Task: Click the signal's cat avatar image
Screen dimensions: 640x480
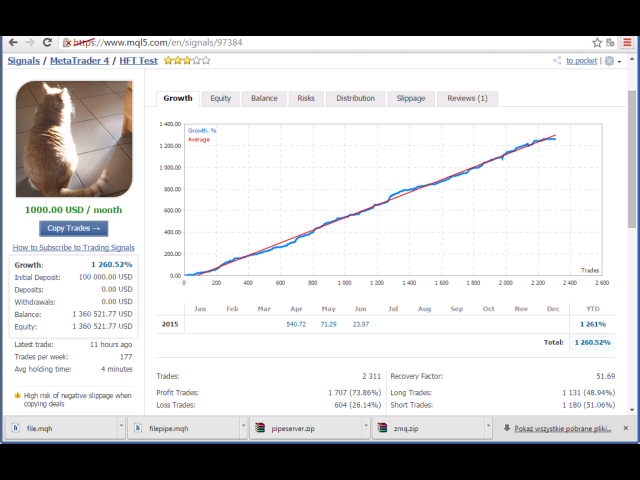Action: point(73,138)
